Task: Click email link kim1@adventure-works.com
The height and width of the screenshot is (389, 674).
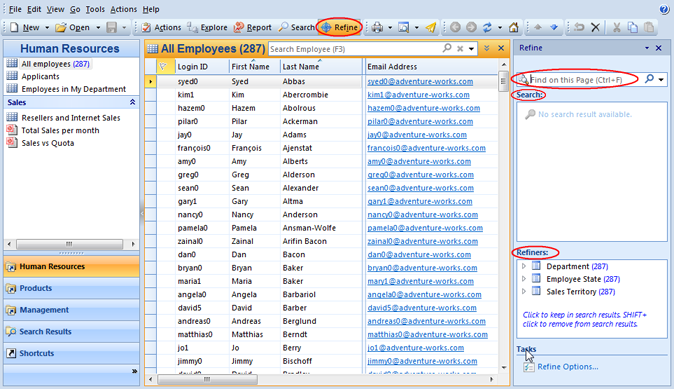Action: (x=418, y=95)
